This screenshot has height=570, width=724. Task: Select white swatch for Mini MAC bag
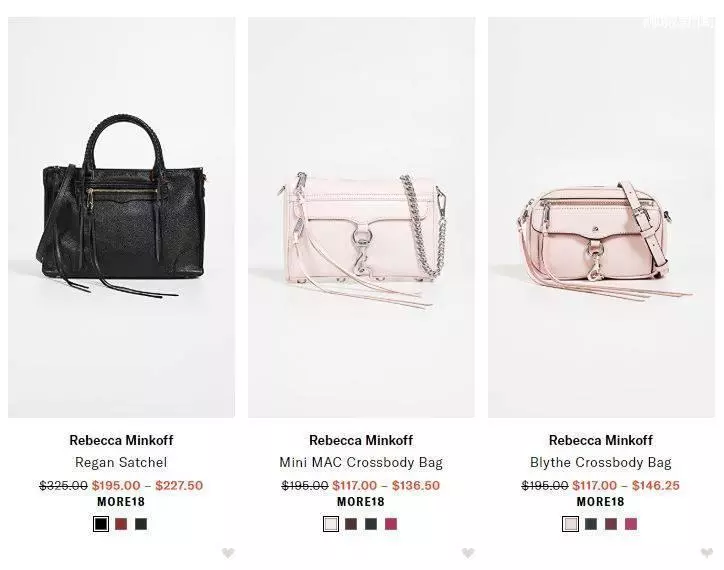pos(331,524)
